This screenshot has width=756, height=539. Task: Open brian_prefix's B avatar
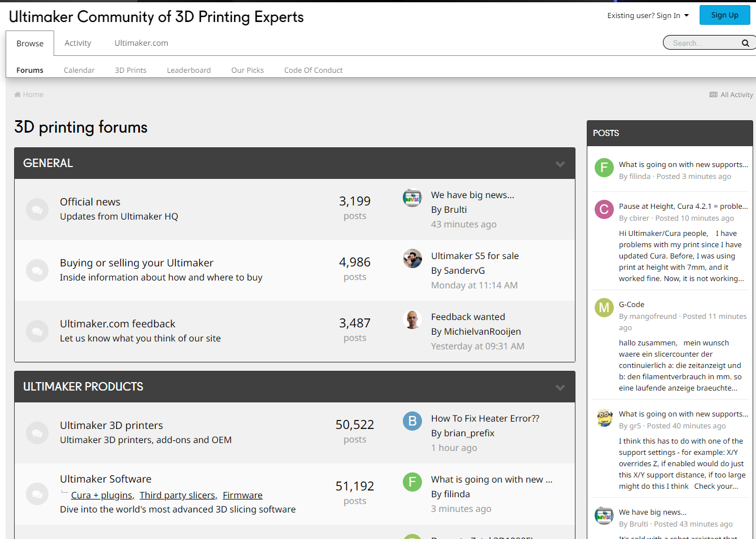click(412, 421)
